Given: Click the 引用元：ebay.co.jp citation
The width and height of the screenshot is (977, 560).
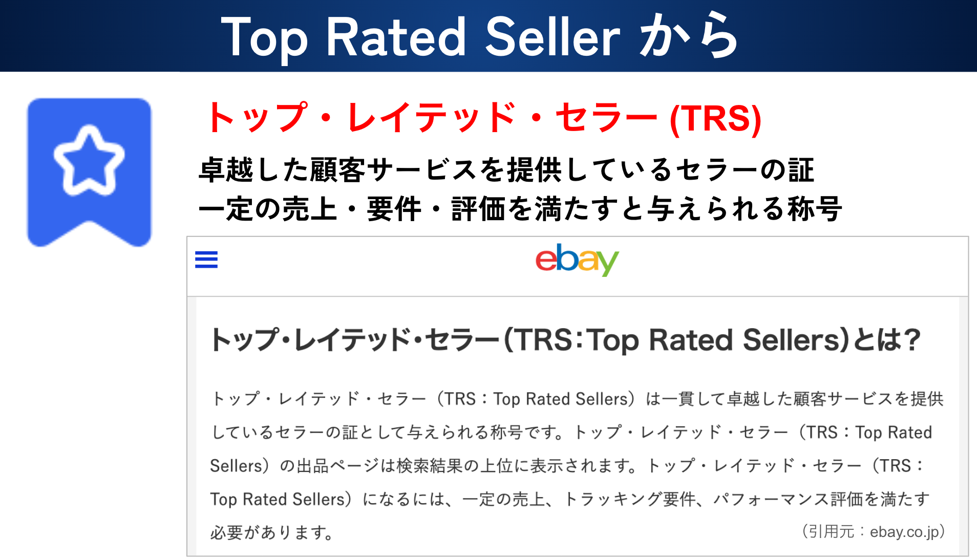Looking at the screenshot, I should coord(873,531).
